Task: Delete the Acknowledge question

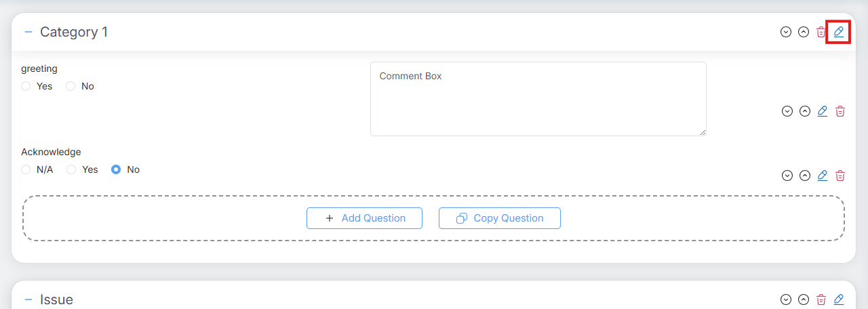Action: (840, 176)
